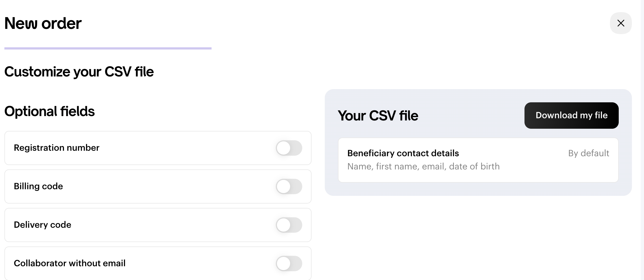Enable the Registration number toggle

tap(289, 148)
